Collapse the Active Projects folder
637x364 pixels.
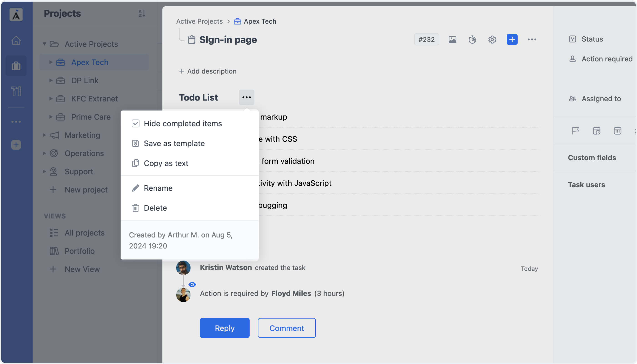(x=44, y=44)
